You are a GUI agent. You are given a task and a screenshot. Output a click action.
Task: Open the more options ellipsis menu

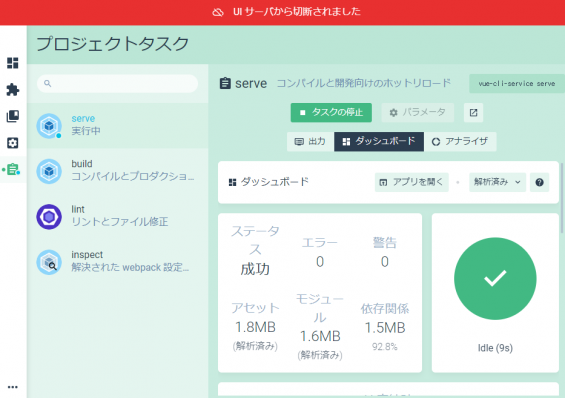pos(13,387)
